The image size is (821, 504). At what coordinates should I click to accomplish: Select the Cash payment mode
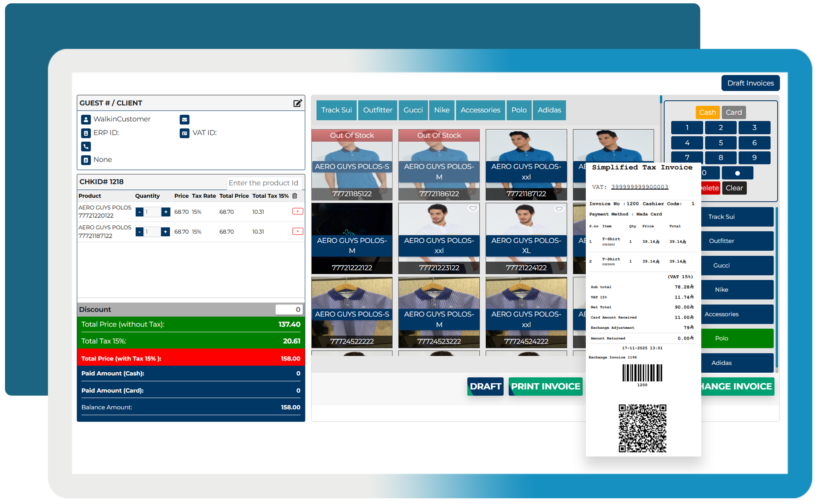707,112
